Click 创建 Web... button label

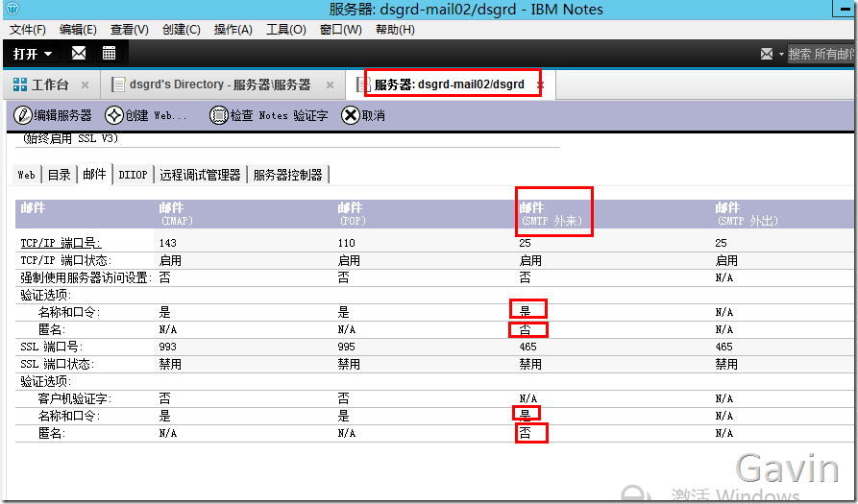(x=156, y=115)
